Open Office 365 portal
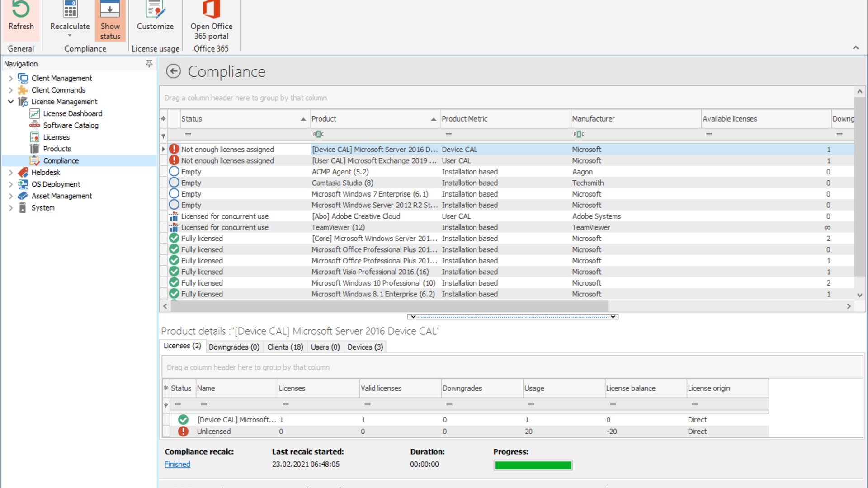The height and width of the screenshot is (488, 868). [211, 20]
